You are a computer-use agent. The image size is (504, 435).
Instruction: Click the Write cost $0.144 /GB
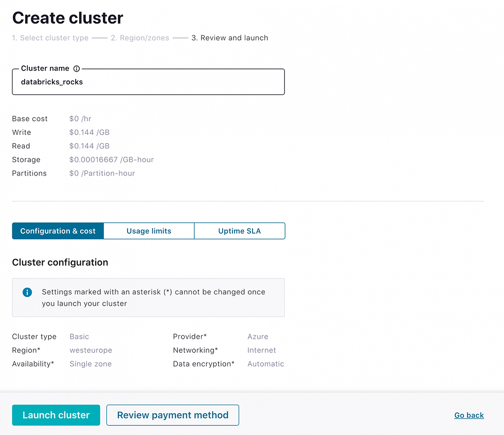(89, 132)
